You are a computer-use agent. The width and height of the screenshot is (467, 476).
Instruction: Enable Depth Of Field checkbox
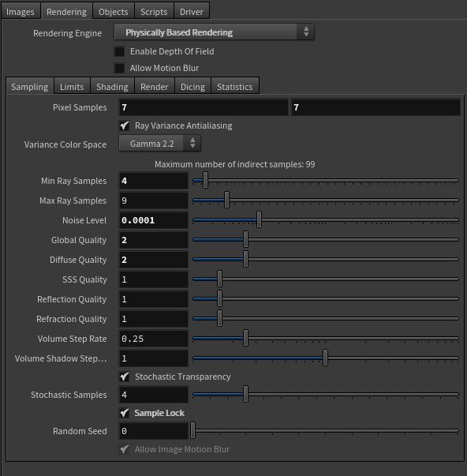point(119,51)
